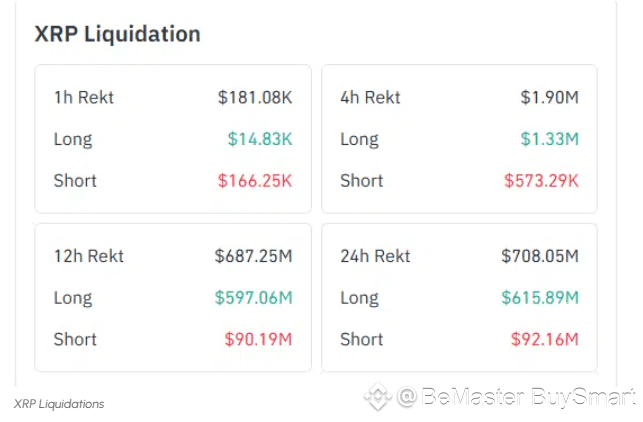Click the XRP Liquidation heading
This screenshot has height=422, width=643.
[x=117, y=34]
